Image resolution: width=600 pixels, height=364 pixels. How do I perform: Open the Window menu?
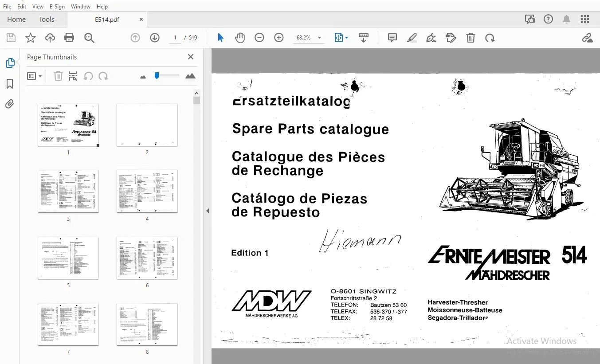(81, 7)
